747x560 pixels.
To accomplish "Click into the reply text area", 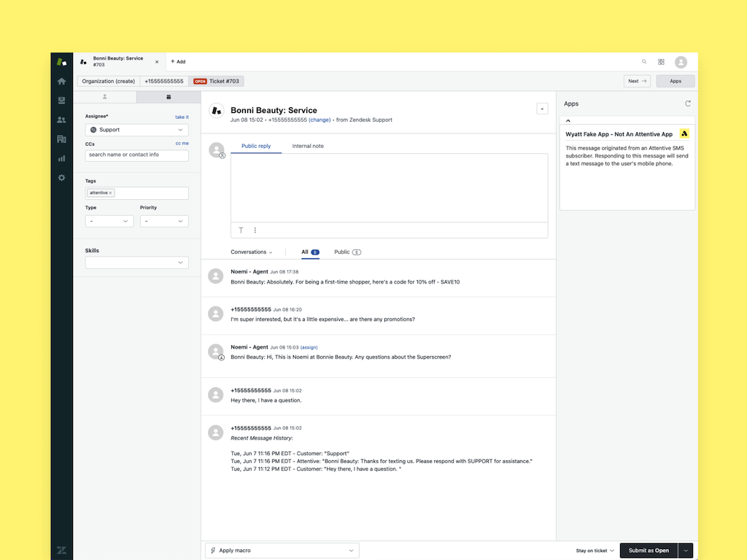I will tap(390, 187).
